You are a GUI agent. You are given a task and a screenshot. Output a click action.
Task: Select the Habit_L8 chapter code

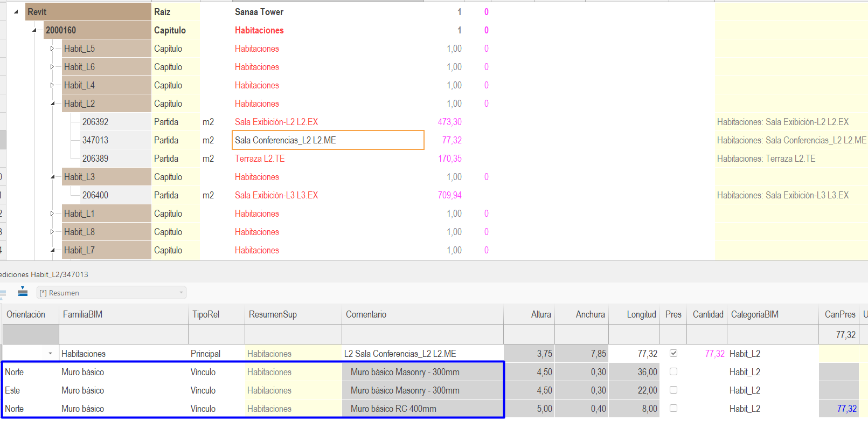click(x=106, y=232)
